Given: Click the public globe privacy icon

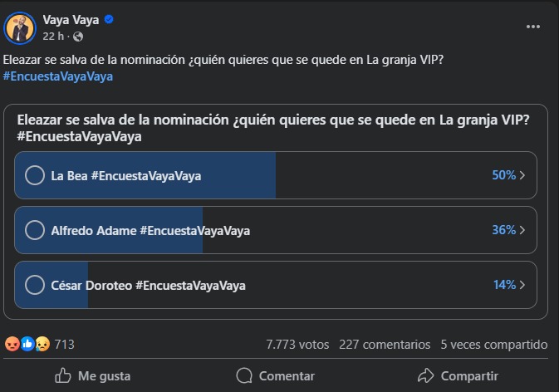Looking at the screenshot, I should point(78,37).
